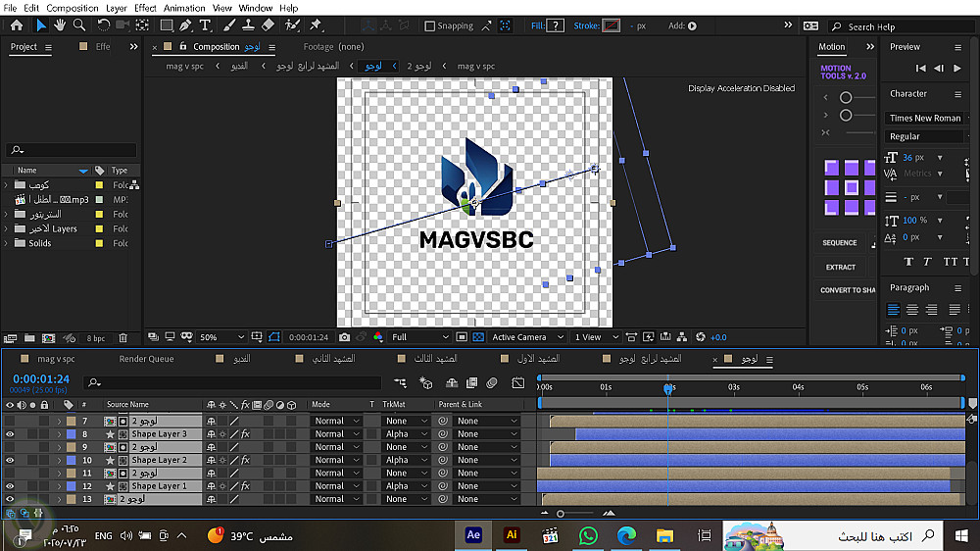Reset exposure icon in viewer
The width and height of the screenshot is (980, 551).
click(701, 337)
